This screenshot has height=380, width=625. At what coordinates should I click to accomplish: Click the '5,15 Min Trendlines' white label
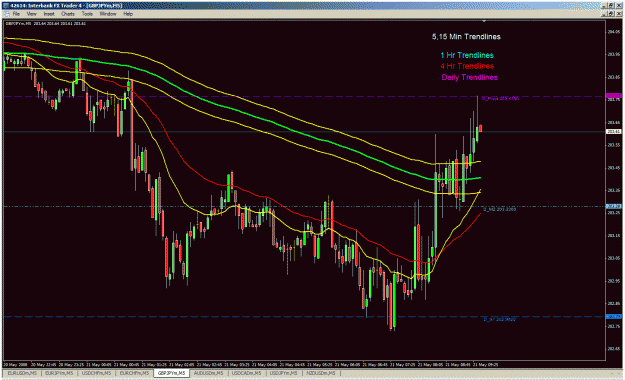(x=466, y=37)
